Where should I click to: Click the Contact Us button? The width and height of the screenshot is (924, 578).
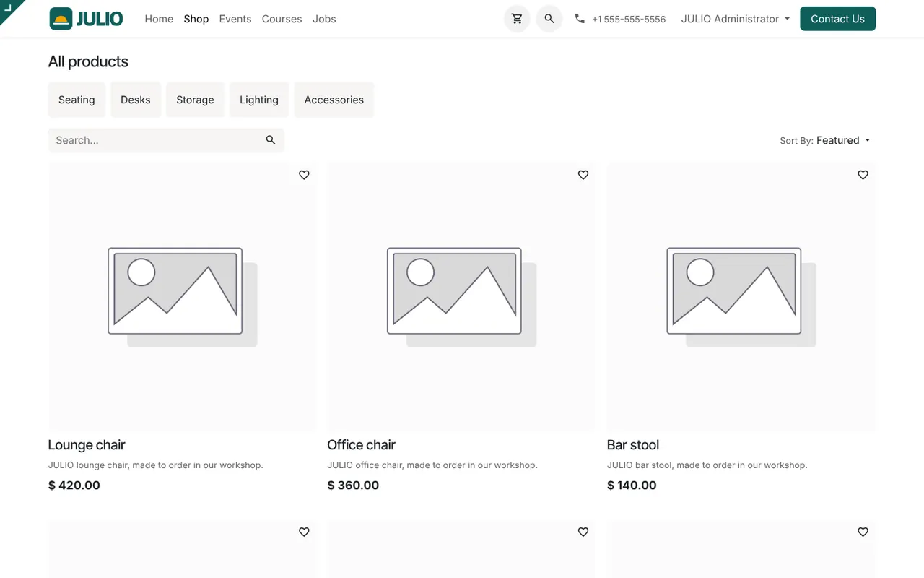point(837,19)
